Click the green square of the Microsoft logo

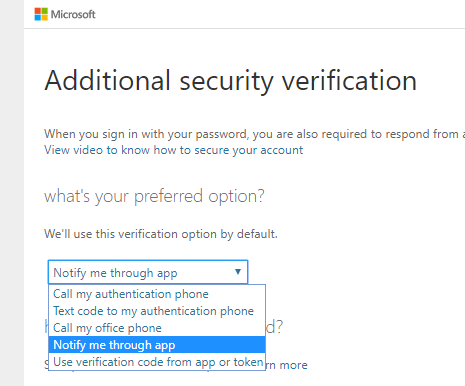point(44,11)
